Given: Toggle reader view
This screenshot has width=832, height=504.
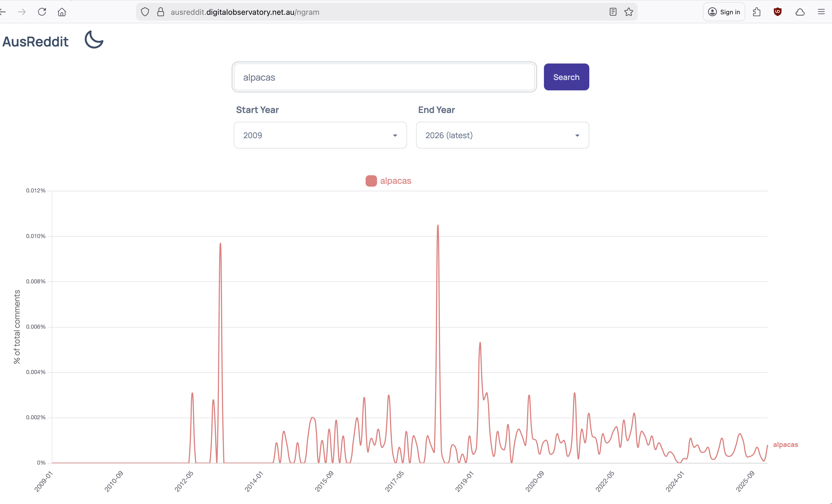Looking at the screenshot, I should 613,12.
